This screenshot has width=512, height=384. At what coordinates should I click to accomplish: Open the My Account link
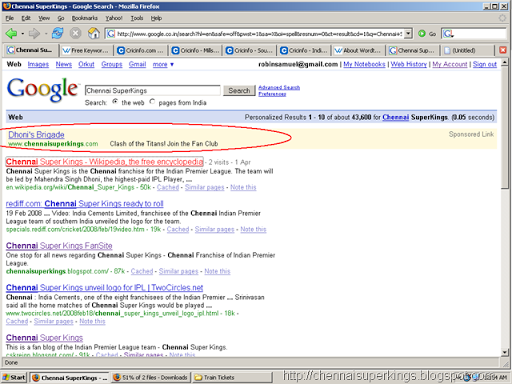450,64
